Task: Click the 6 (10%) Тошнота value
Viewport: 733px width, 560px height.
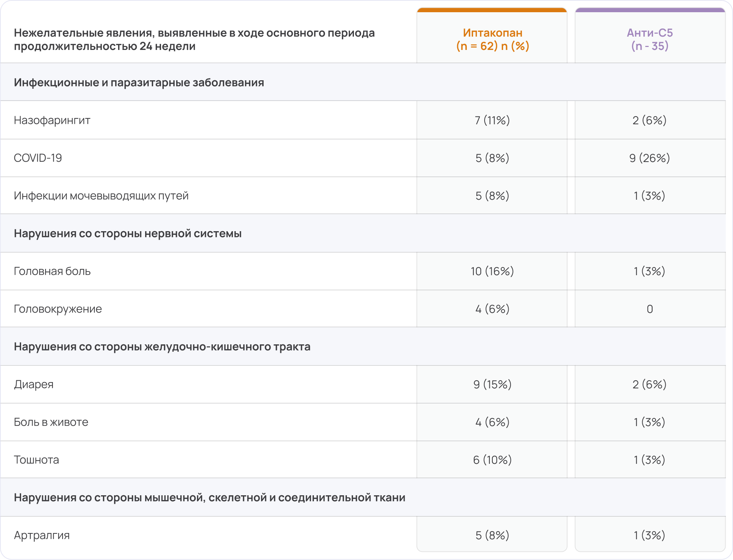Action: [x=492, y=460]
